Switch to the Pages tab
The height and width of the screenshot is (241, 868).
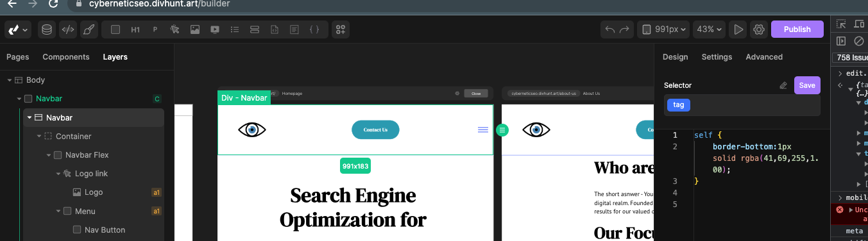coord(18,57)
